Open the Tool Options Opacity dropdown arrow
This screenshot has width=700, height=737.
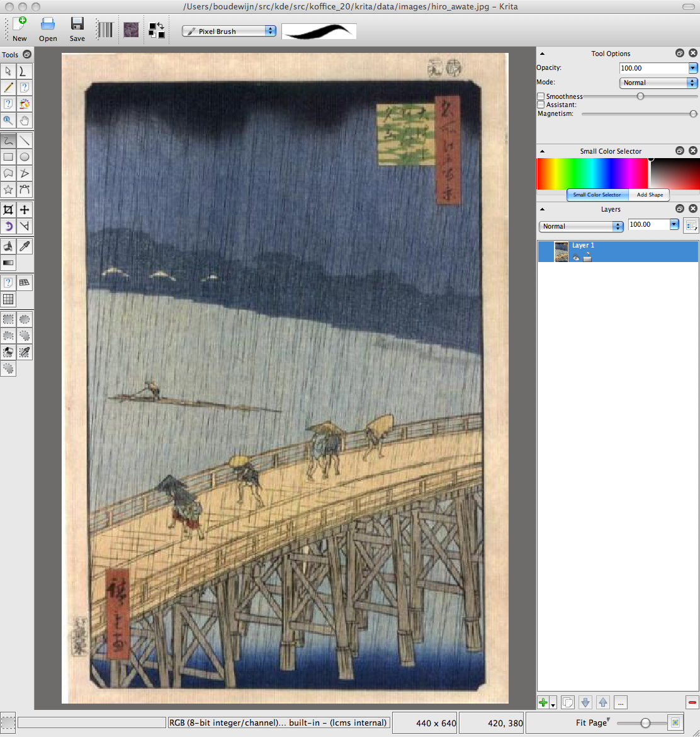click(693, 68)
